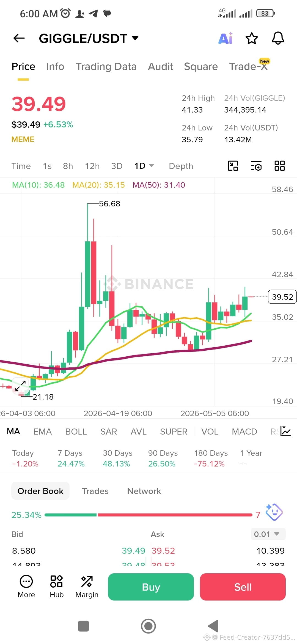Switch to the Trading Data tab
297x644 pixels.
click(x=106, y=67)
